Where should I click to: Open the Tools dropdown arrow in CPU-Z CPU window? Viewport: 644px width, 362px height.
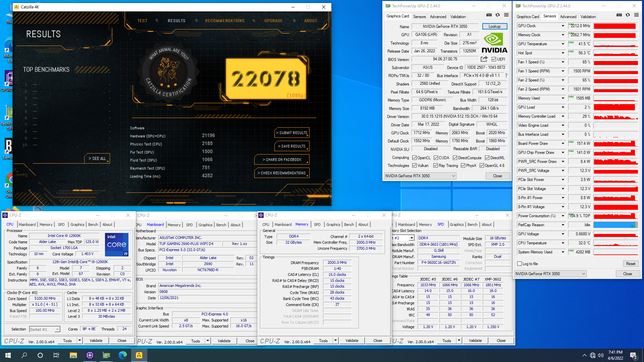pyautogui.click(x=79, y=341)
